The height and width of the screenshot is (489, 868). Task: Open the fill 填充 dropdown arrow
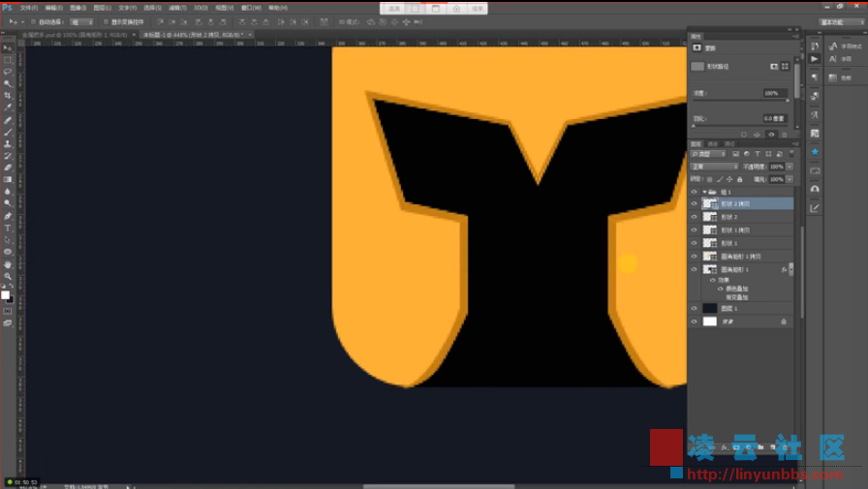point(790,179)
